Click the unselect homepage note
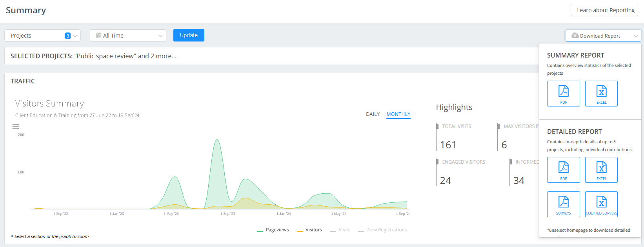The width and height of the screenshot is (644, 247). 589,230
